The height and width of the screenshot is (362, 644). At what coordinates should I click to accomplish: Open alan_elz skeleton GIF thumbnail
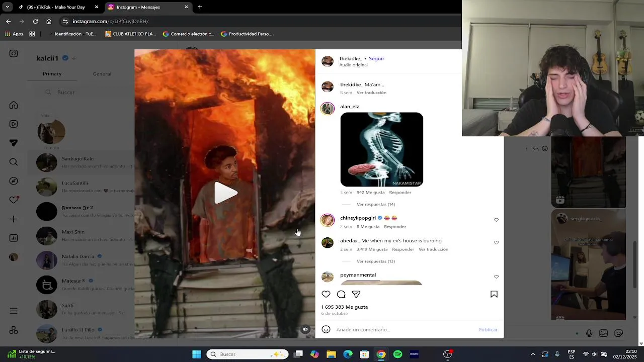pyautogui.click(x=382, y=149)
